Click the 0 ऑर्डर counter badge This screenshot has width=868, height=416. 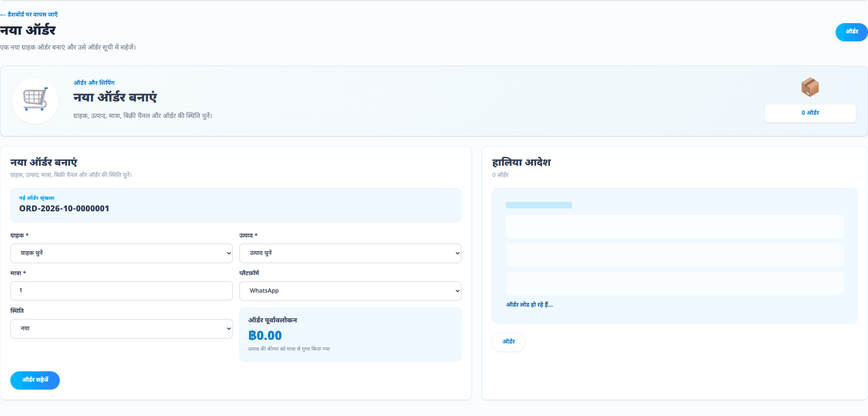pyautogui.click(x=810, y=113)
